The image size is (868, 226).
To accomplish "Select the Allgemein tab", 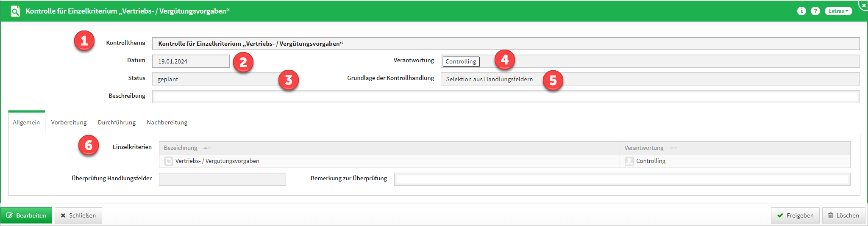I will pos(26,122).
